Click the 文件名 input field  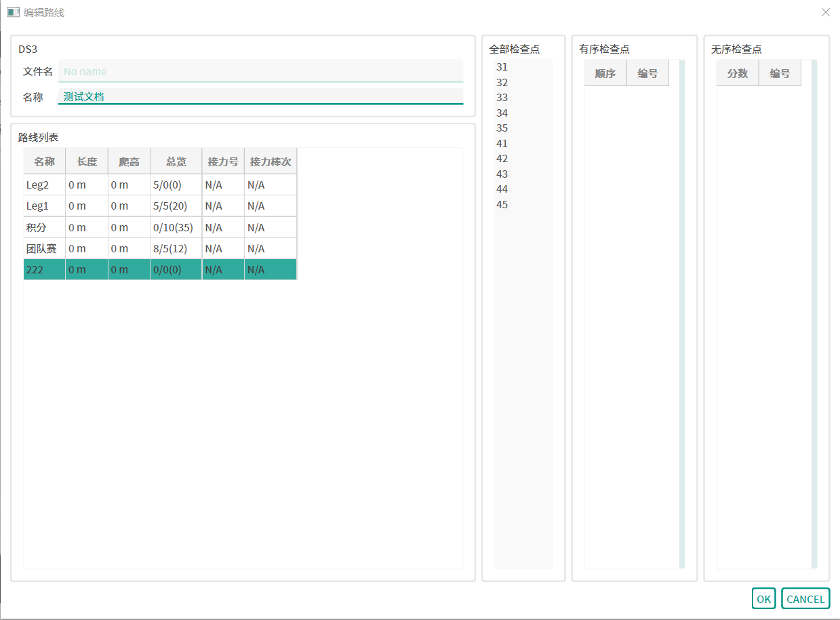[260, 71]
